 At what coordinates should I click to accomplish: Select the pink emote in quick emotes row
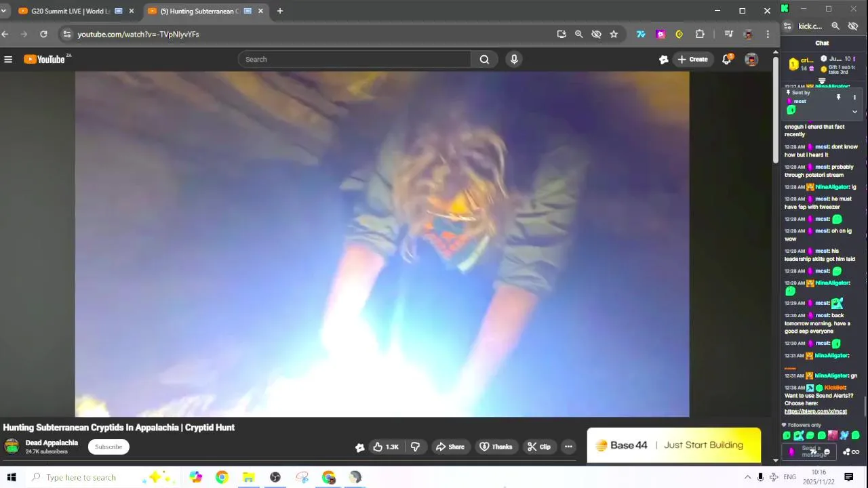click(833, 435)
